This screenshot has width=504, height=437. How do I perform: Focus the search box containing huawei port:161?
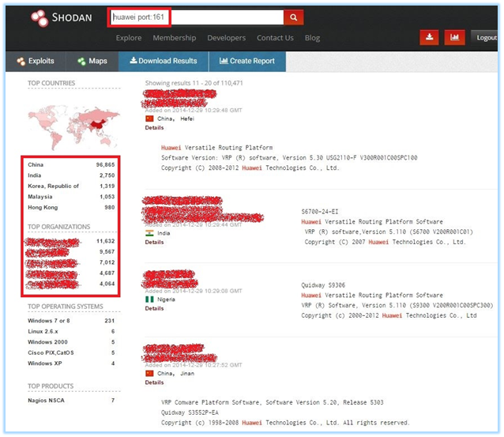[x=197, y=17]
